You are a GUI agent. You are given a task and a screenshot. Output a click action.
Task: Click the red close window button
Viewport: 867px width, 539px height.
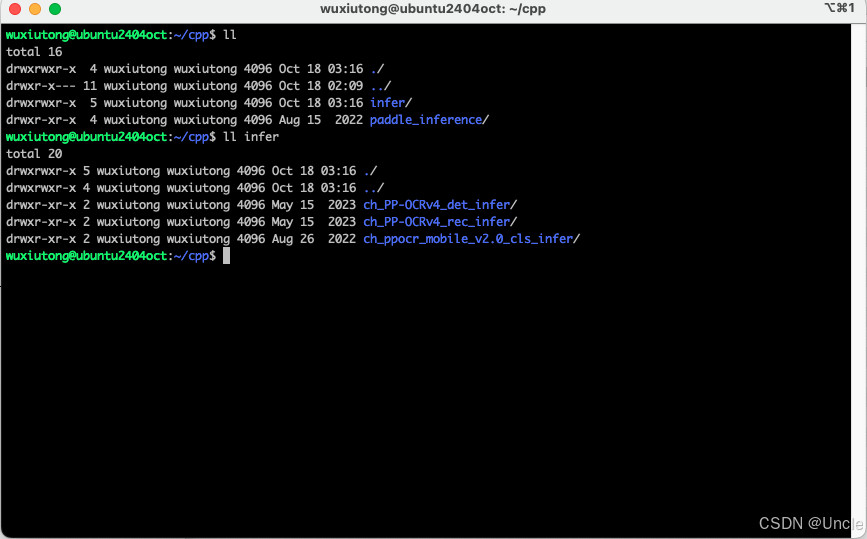point(15,9)
